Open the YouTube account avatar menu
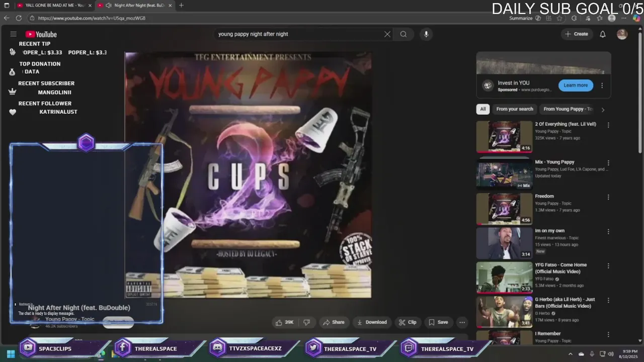Image resolution: width=644 pixels, height=362 pixels. (x=622, y=34)
